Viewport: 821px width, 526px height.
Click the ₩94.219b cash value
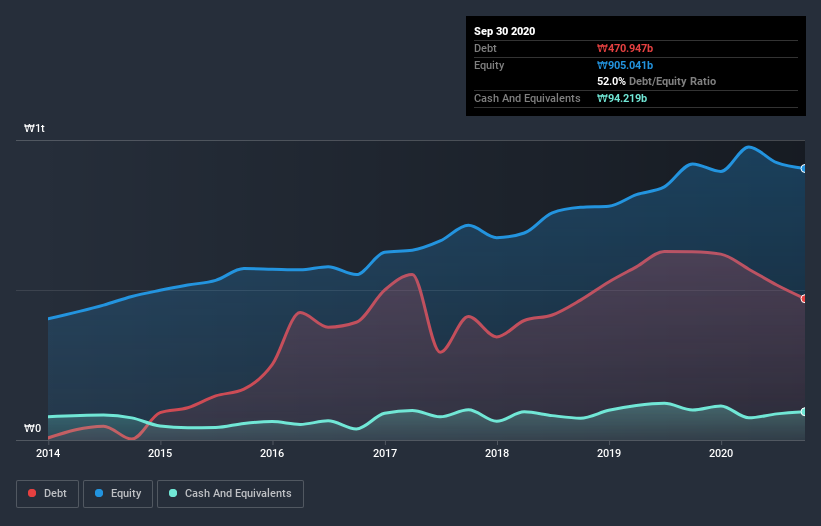pos(622,98)
